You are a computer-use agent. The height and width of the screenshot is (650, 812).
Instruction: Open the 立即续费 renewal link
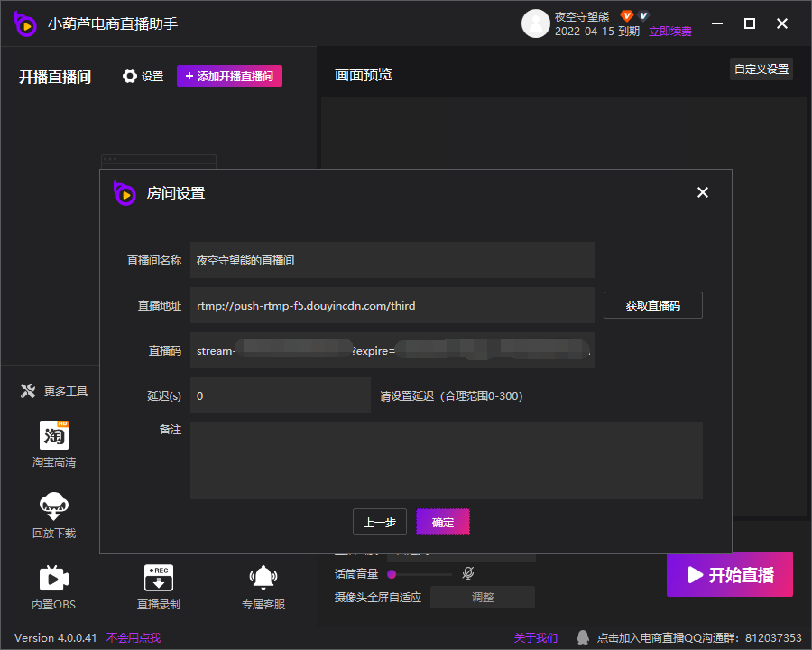coord(670,31)
